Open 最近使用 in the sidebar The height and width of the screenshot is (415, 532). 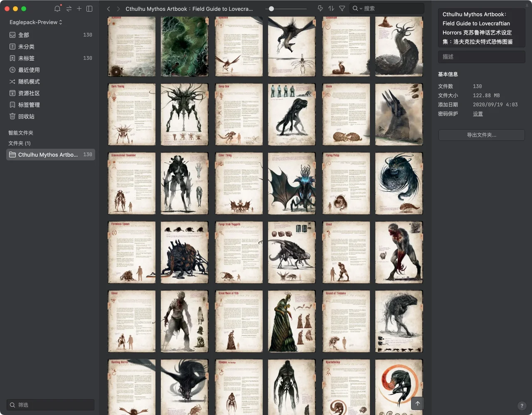(51, 70)
